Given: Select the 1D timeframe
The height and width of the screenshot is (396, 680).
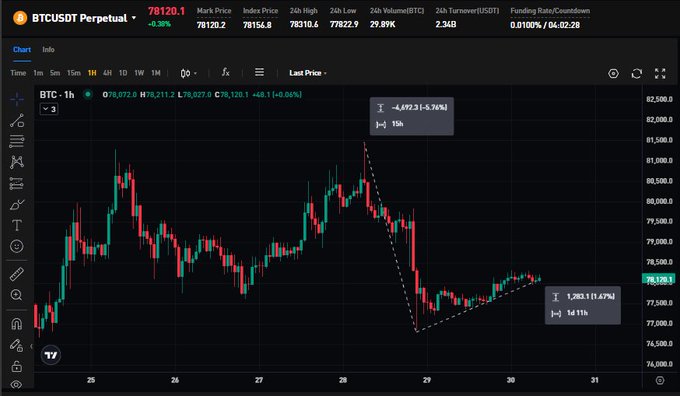Looking at the screenshot, I should 123,73.
